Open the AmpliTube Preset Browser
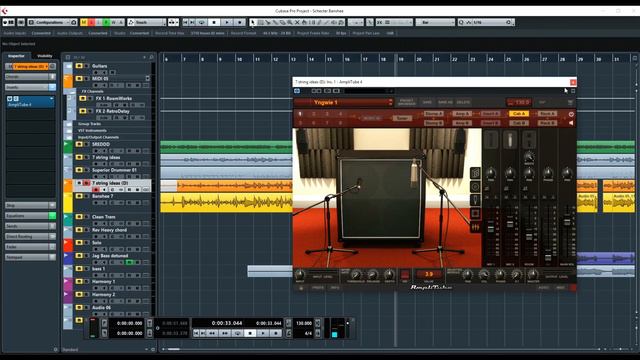Screen dimensions: 640x360 [407, 102]
